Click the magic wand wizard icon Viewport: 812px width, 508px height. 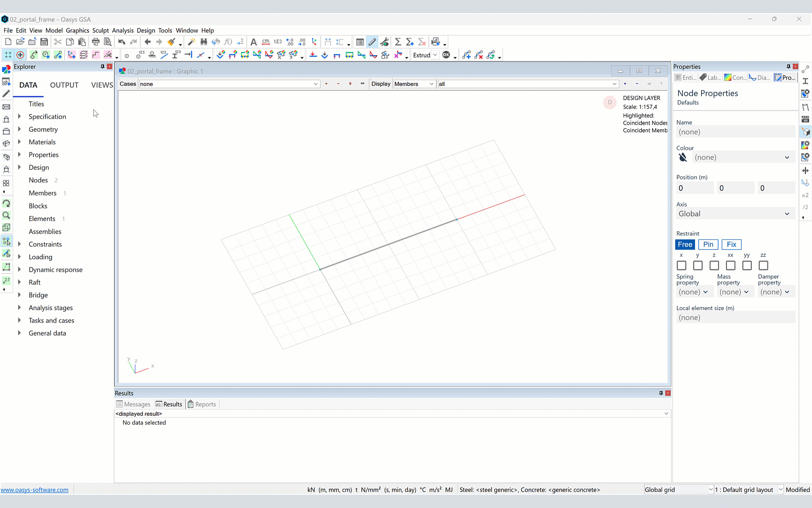pos(191,42)
